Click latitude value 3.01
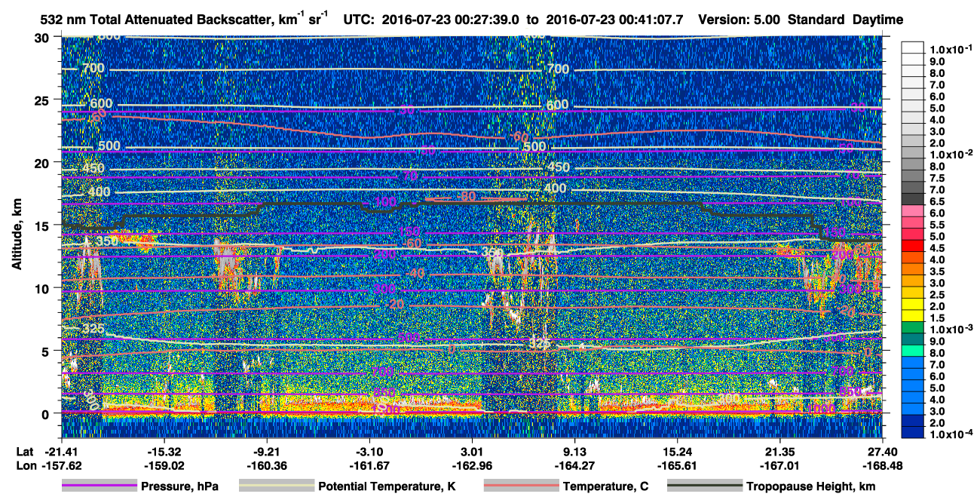 click(x=472, y=451)
